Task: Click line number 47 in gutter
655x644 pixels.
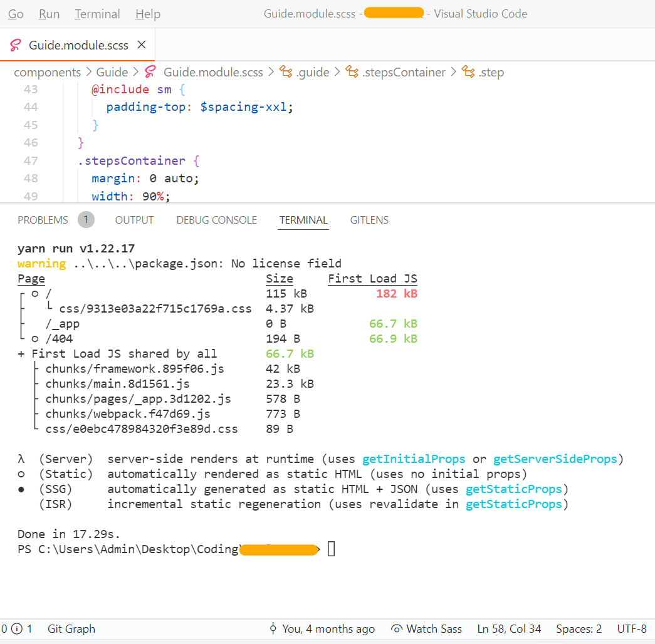Action: click(31, 161)
